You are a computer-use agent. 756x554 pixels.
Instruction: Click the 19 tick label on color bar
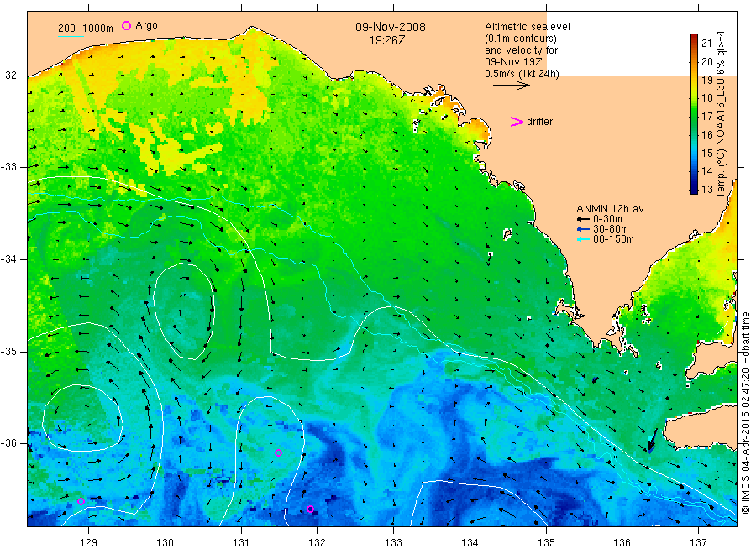pyautogui.click(x=706, y=80)
